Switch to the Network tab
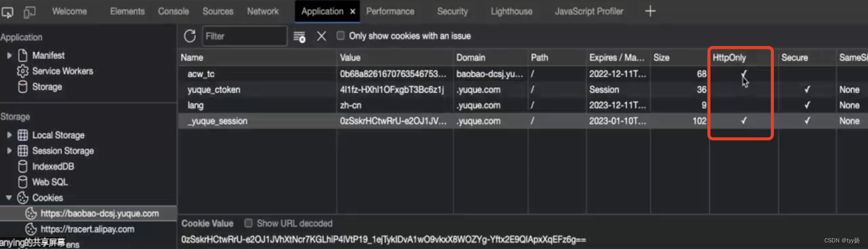This screenshot has height=249, width=868. point(263,11)
